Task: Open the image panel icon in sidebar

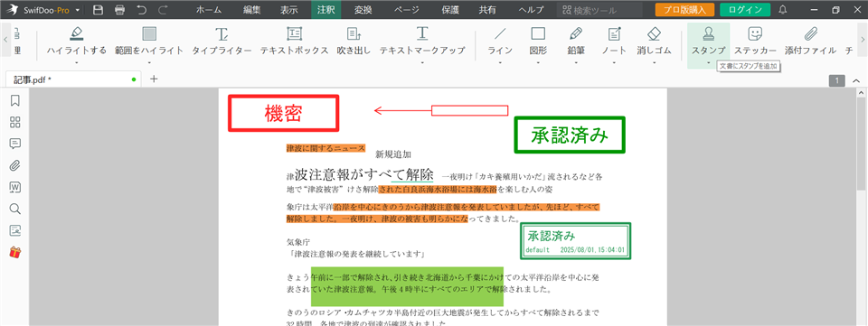Action: tap(15, 230)
